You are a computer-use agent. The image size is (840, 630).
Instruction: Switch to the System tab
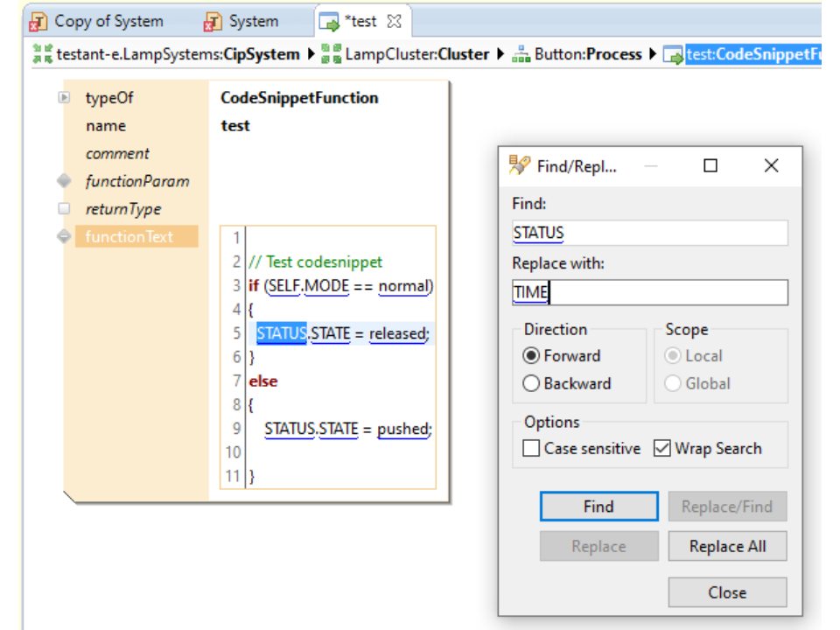(x=253, y=21)
